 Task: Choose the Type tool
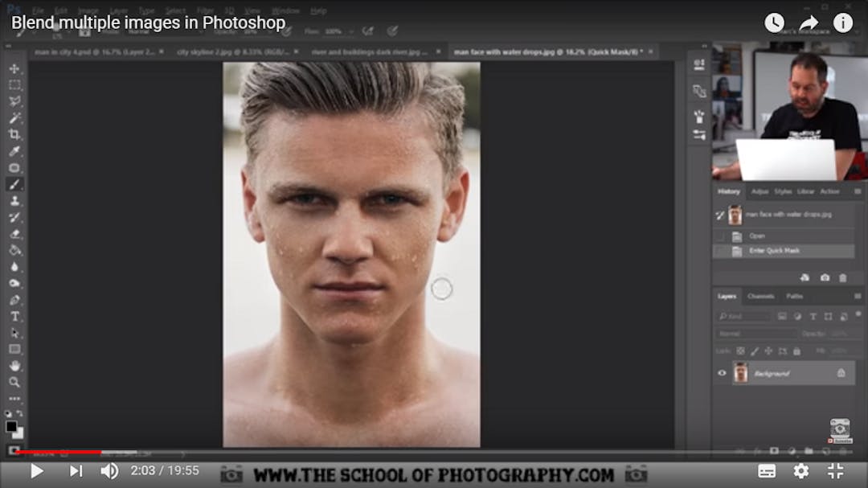(x=14, y=316)
